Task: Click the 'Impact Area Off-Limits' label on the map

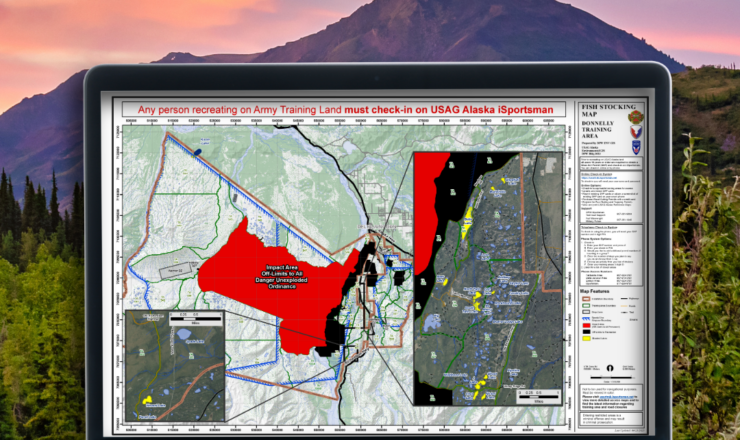Action: 282,277
